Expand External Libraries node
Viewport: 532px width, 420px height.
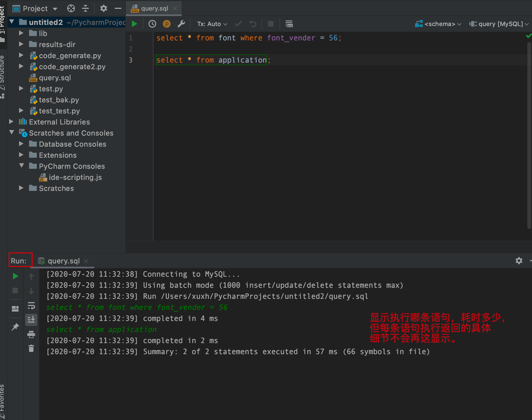point(11,121)
